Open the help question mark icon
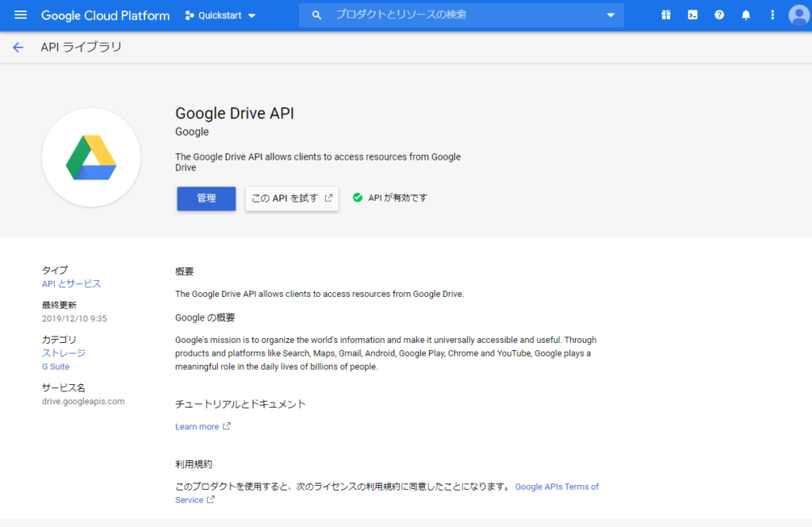This screenshot has height=527, width=812. click(x=719, y=15)
